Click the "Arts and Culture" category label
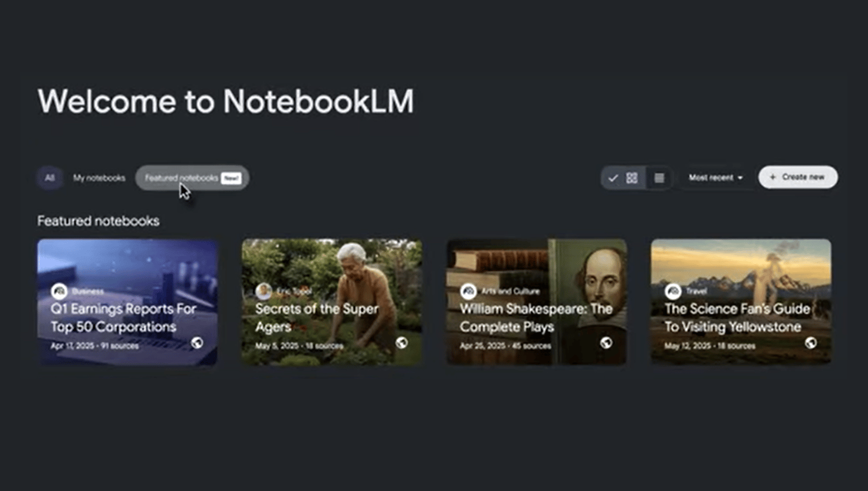The width and height of the screenshot is (868, 491). coord(510,291)
